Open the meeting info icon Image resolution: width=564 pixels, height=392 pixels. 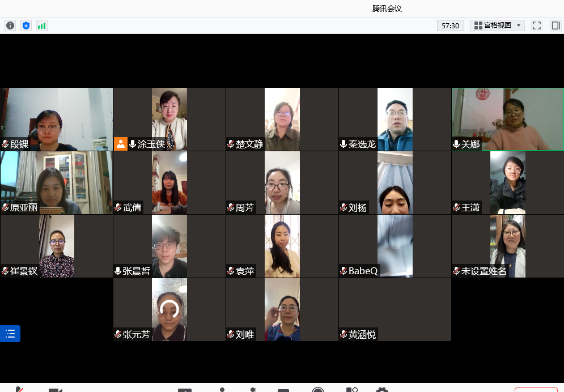10,25
